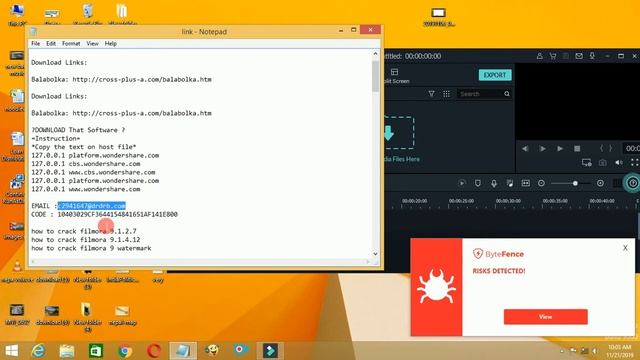This screenshot has height=360, width=640.
Task: Click the glowing round button on timeline toolbar
Action: (632, 183)
